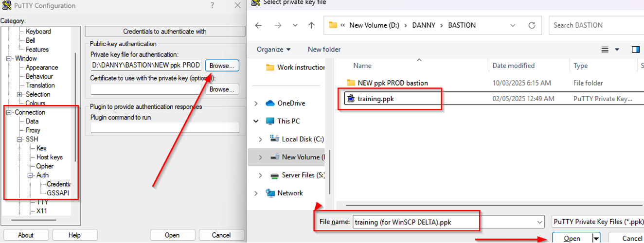644x243 pixels.
Task: Select Keyboard in PuTTY category tree
Action: pyautogui.click(x=38, y=32)
